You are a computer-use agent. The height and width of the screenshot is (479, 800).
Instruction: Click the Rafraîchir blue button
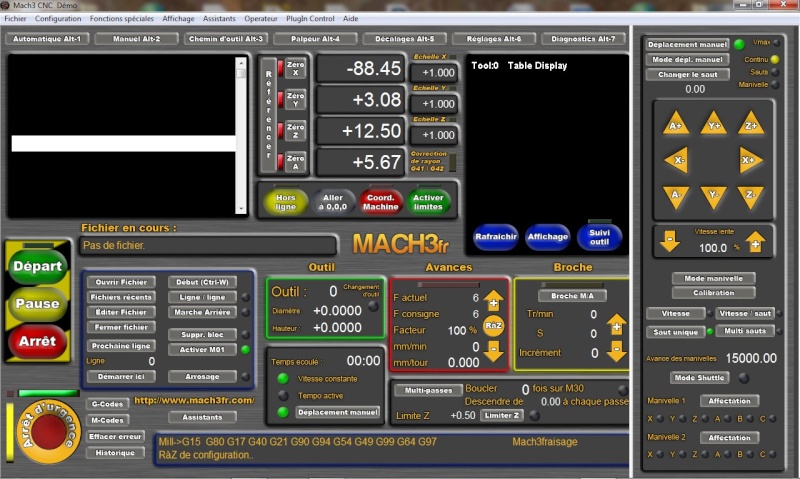point(496,237)
